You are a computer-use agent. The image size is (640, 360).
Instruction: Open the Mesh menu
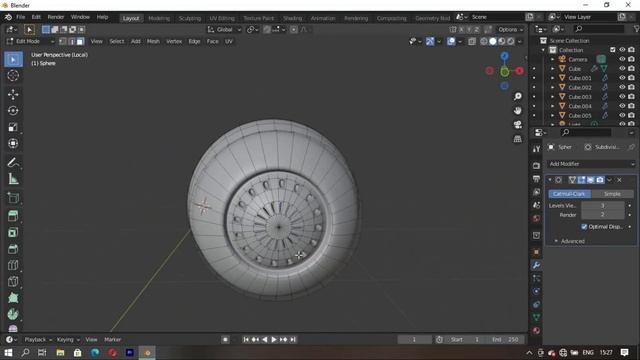coord(153,41)
